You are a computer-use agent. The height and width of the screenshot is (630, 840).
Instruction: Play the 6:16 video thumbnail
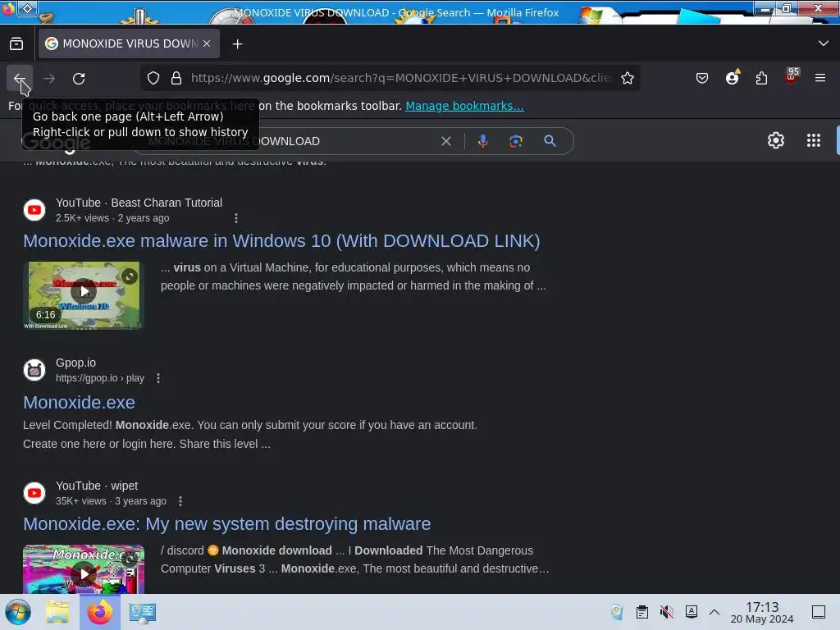pyautogui.click(x=84, y=295)
